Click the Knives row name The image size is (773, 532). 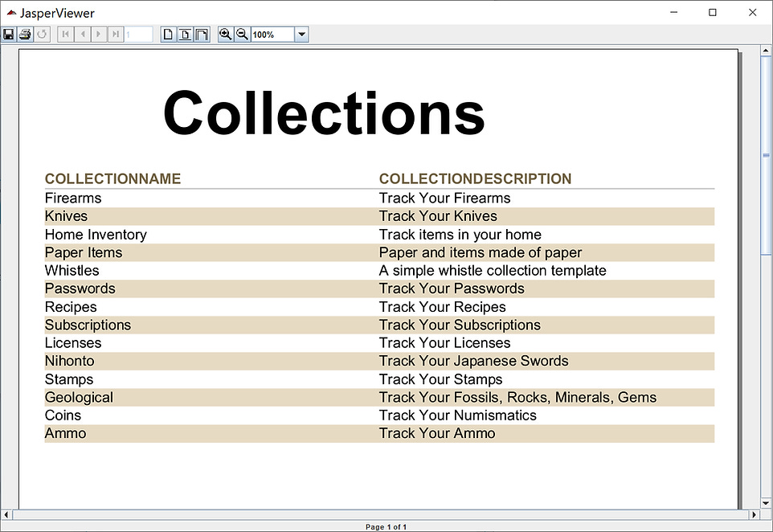pos(66,216)
